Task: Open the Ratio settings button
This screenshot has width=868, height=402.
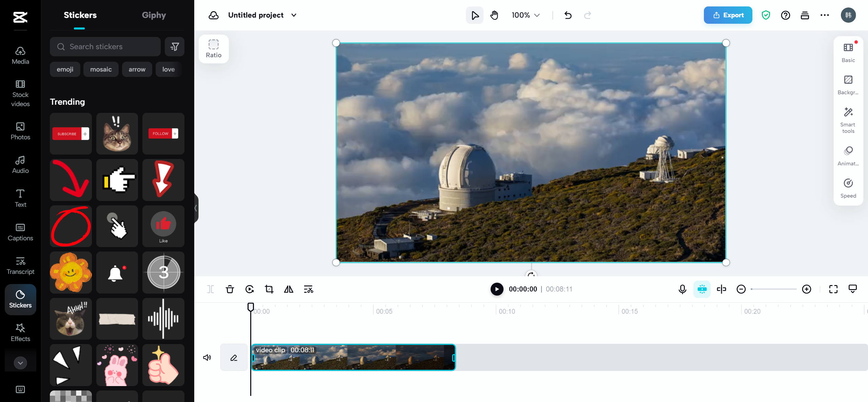Action: click(x=214, y=48)
